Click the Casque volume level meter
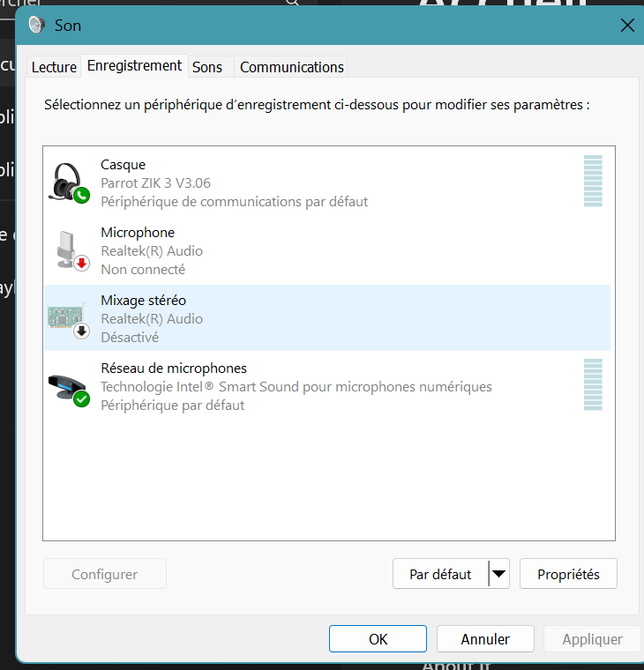This screenshot has height=670, width=644. tap(593, 181)
